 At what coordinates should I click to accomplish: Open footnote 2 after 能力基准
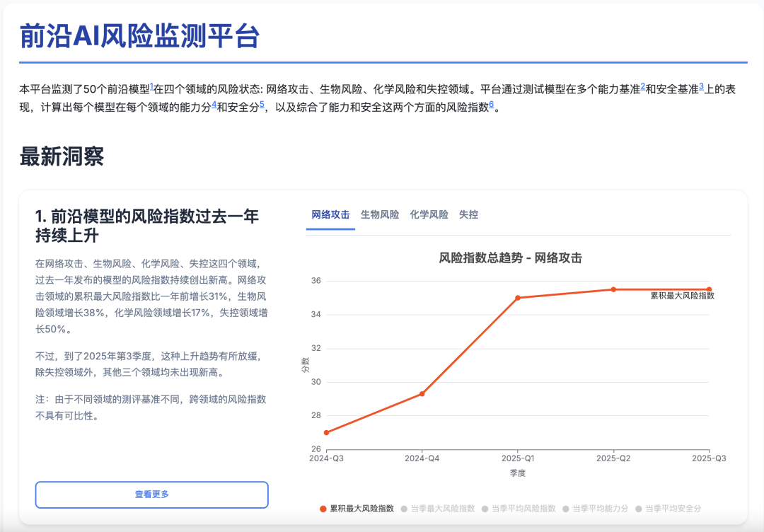point(642,86)
